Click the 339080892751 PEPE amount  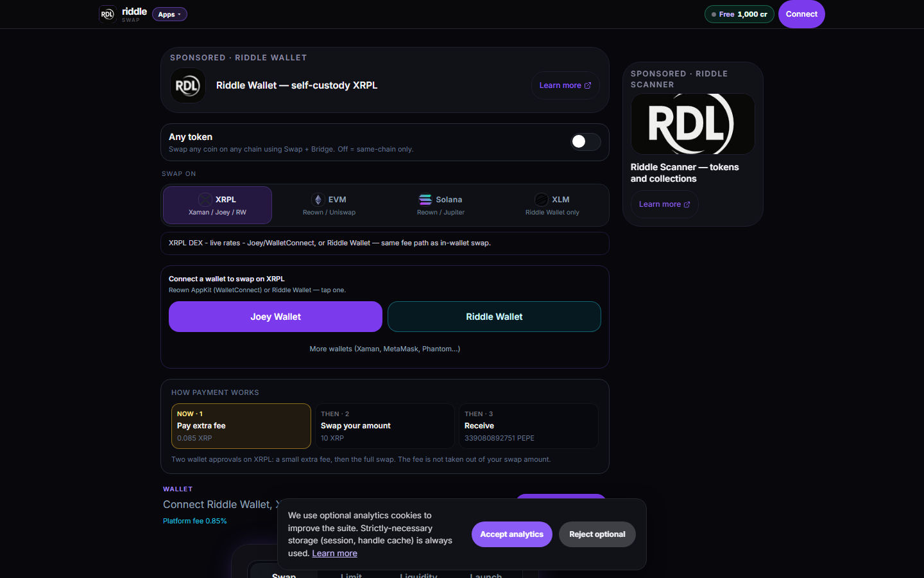tap(499, 438)
